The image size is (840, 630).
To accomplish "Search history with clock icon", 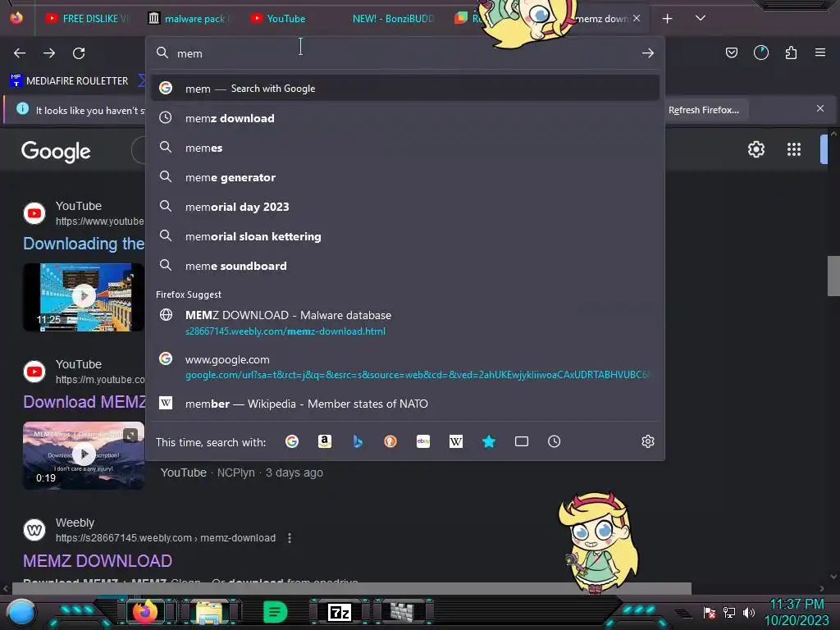I will (x=554, y=441).
